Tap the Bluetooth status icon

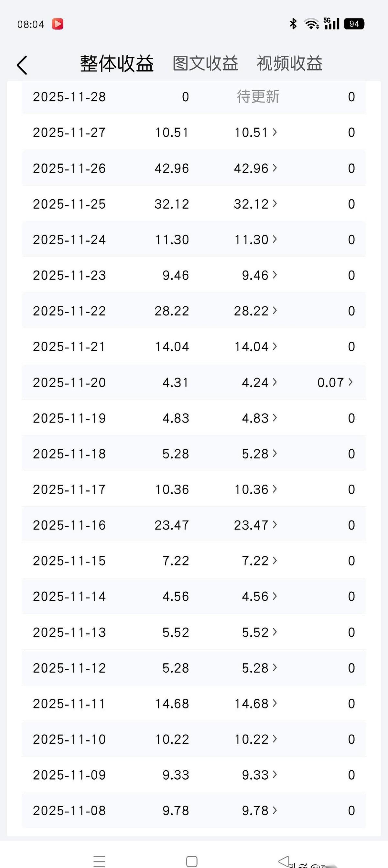click(x=293, y=24)
